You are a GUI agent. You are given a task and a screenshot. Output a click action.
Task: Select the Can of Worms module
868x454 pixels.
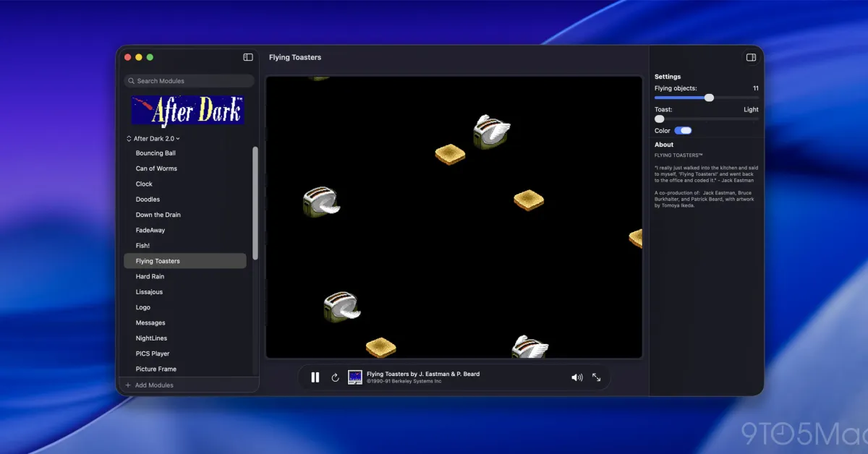click(x=185, y=168)
